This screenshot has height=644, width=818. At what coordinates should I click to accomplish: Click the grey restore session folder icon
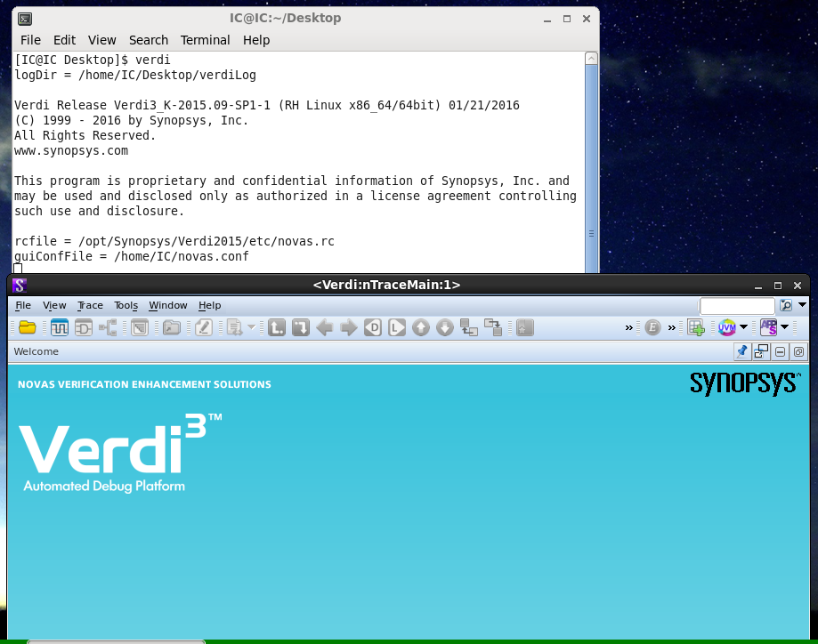point(172,327)
